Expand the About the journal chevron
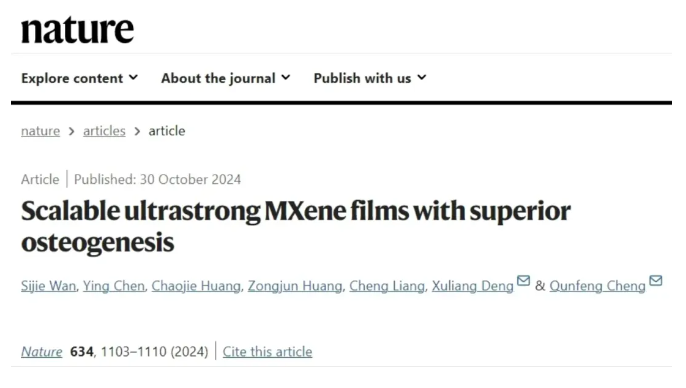This screenshot has width=686, height=388. [x=286, y=78]
